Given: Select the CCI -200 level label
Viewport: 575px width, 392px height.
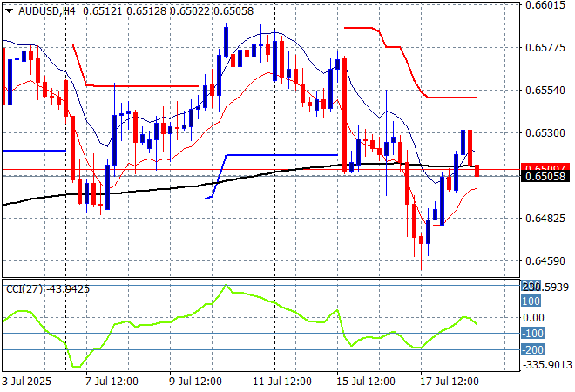Looking at the screenshot, I should [532, 350].
